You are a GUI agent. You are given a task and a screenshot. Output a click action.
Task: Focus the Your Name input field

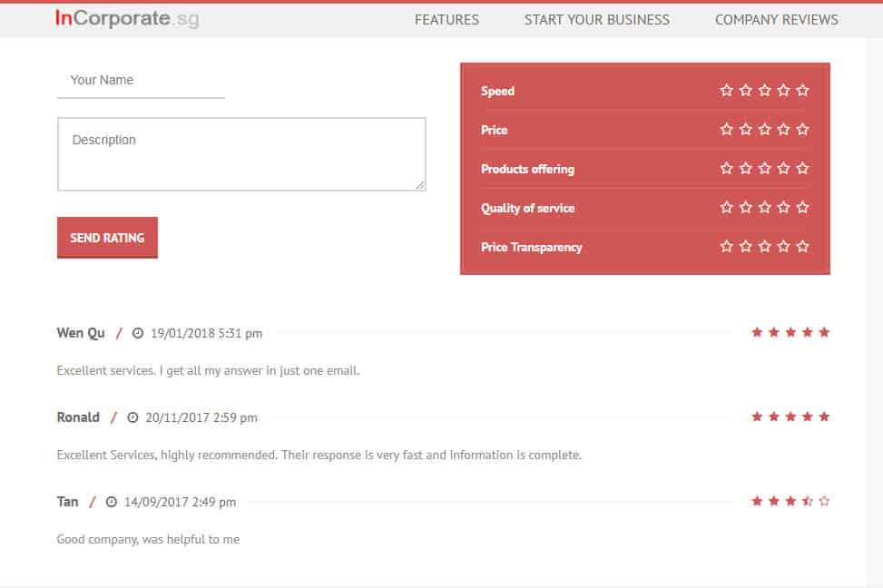141,81
